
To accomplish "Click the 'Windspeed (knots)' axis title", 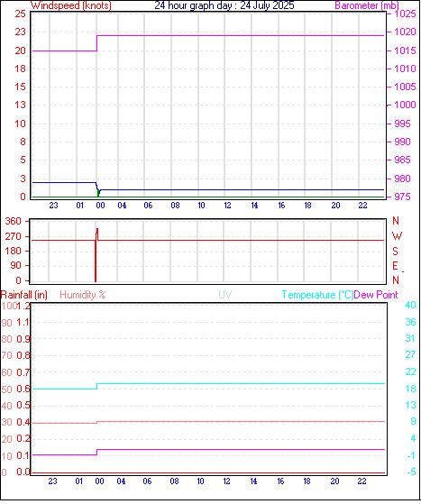I will [71, 5].
